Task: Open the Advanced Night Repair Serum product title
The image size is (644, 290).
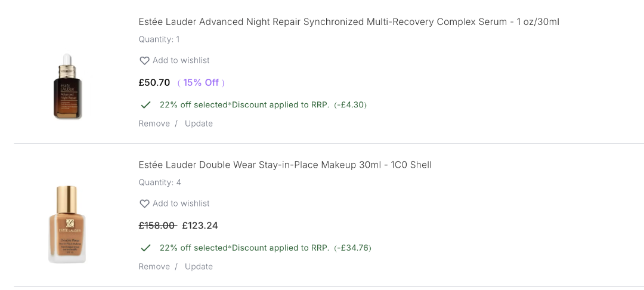Action: (349, 22)
